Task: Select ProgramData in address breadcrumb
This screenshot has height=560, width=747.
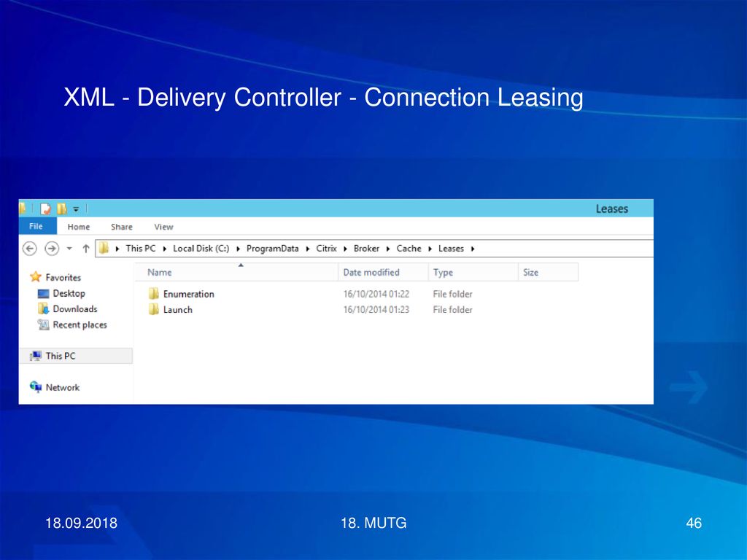Action: point(273,249)
